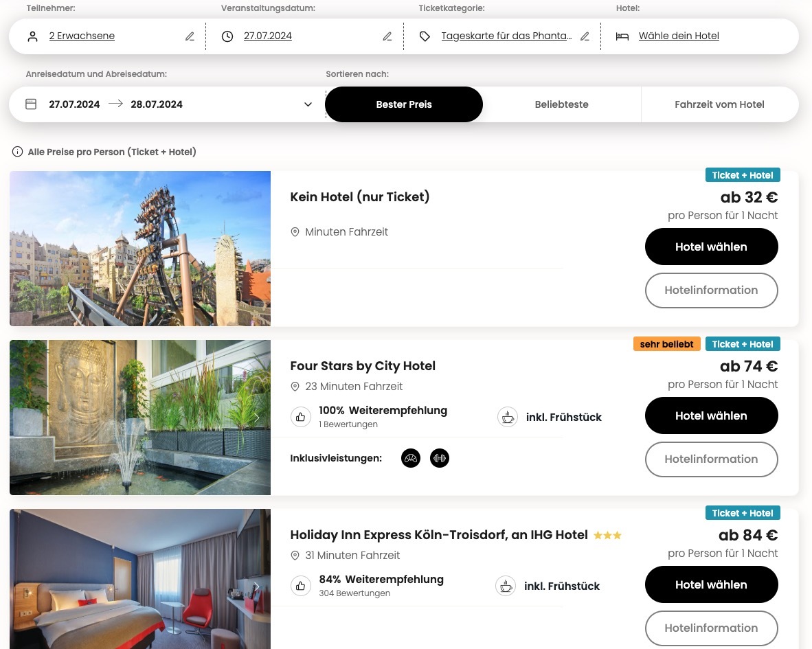
Task: Choose Hotel wählen for Holiday Inn Express
Action: tap(711, 585)
